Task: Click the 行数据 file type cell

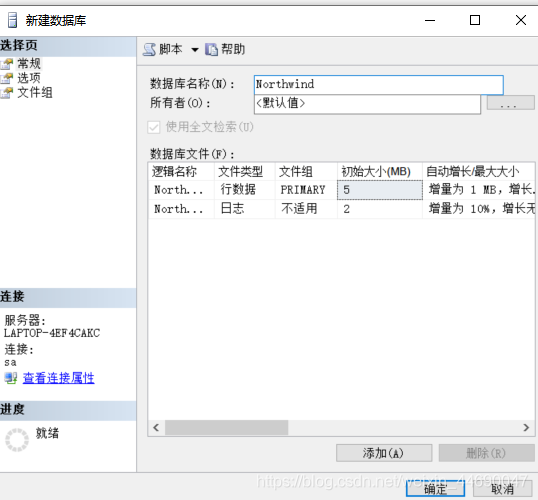Action: (x=245, y=190)
